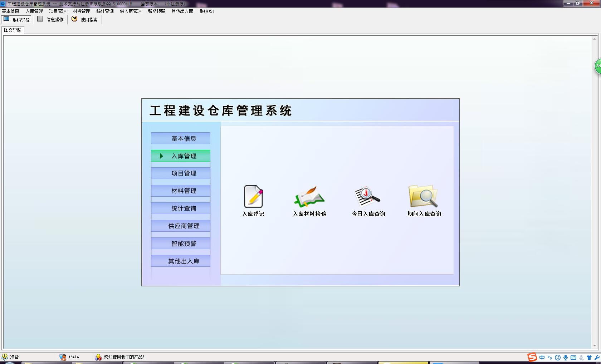Viewport: 601px width, 364px height.
Task: Select the 智能预警 sidebar button
Action: [181, 243]
